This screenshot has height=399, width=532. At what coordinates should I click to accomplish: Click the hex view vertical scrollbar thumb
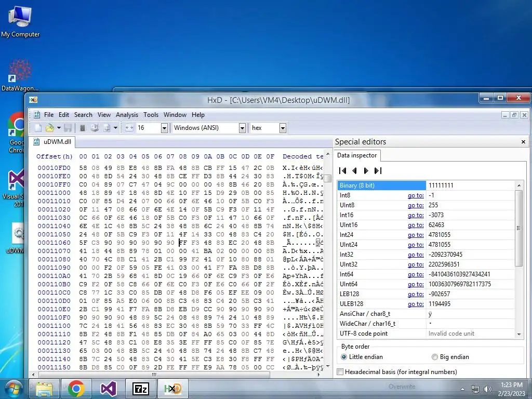tap(327, 178)
